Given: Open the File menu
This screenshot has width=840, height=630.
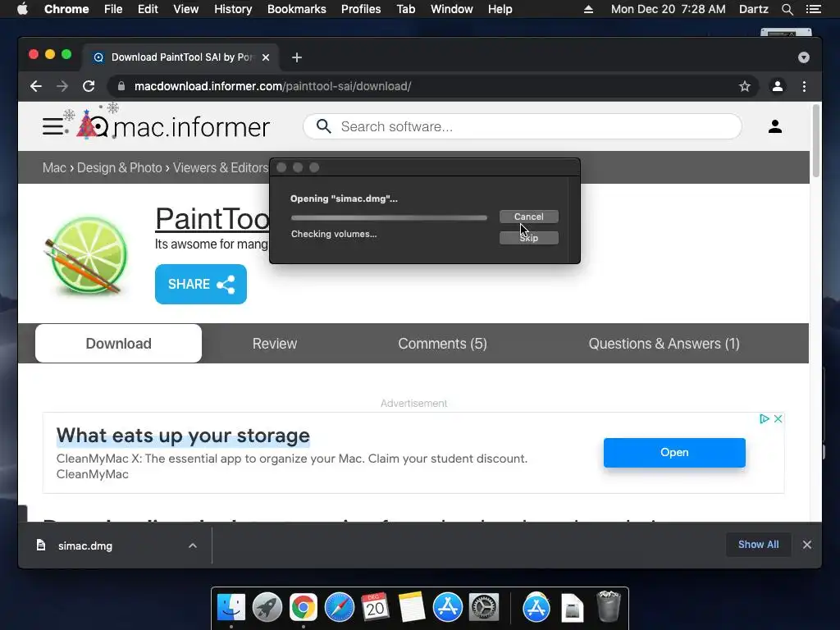Looking at the screenshot, I should [113, 9].
